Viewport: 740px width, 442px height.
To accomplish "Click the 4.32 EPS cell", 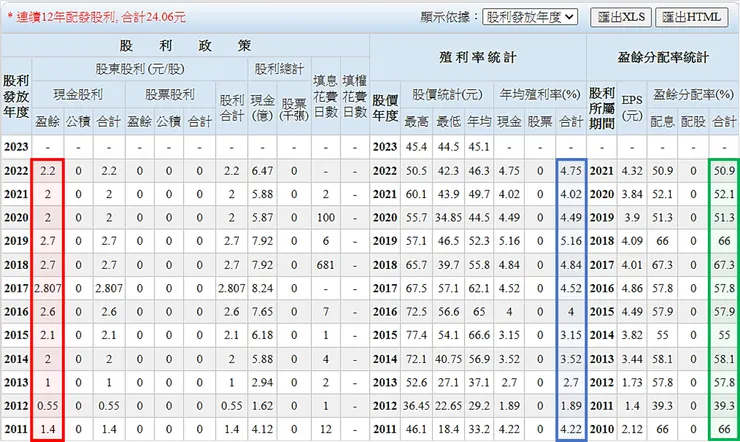I will pos(632,171).
